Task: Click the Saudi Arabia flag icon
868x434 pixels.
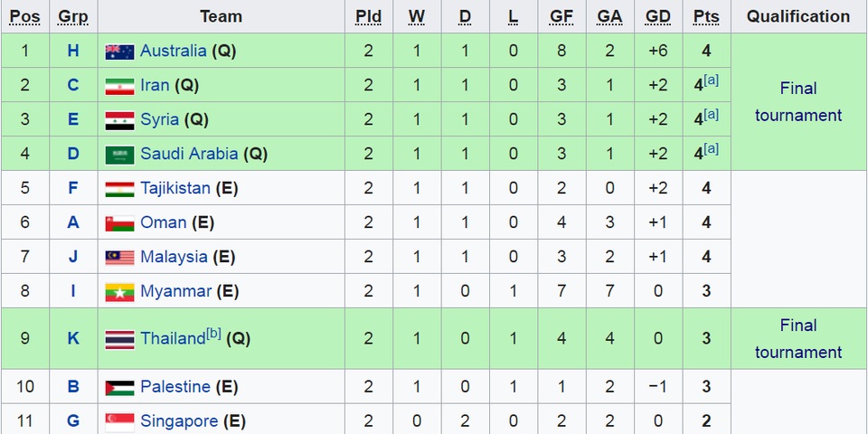Action: point(119,155)
